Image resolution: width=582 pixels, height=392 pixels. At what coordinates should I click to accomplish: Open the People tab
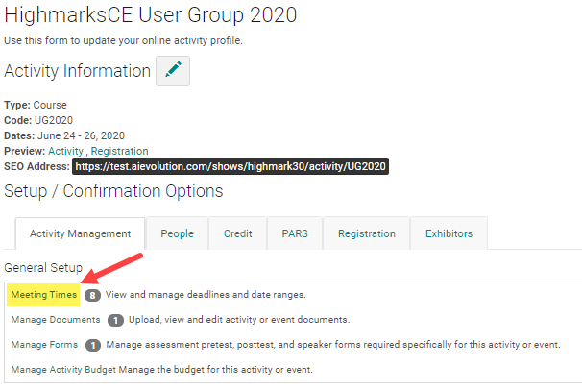[x=177, y=233]
